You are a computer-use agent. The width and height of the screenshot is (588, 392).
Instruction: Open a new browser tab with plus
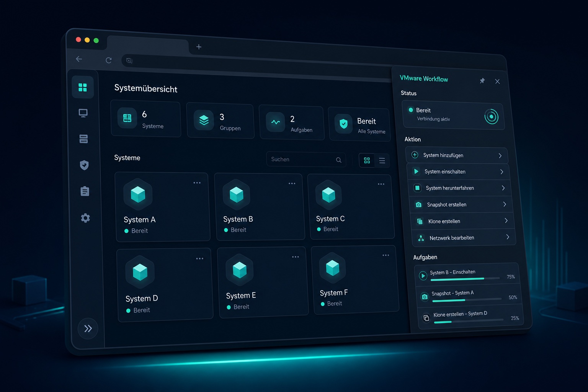tap(199, 47)
